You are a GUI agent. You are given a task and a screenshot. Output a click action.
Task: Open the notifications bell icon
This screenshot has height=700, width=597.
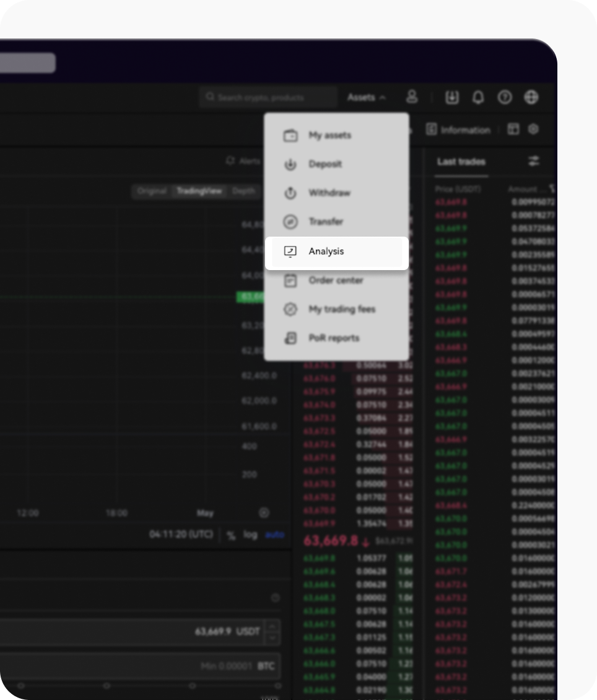click(x=478, y=97)
